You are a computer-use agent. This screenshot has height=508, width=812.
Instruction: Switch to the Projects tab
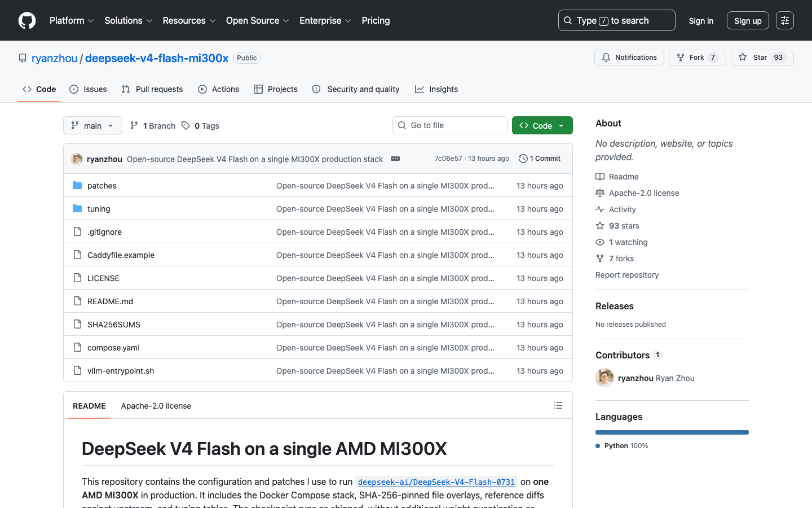tap(276, 89)
